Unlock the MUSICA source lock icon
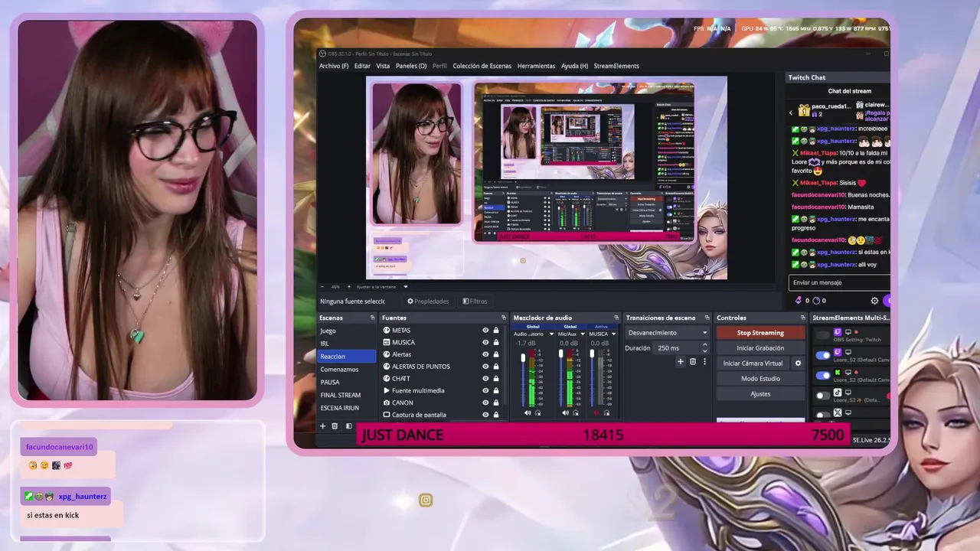Viewport: 980px width, 551px height. point(496,342)
